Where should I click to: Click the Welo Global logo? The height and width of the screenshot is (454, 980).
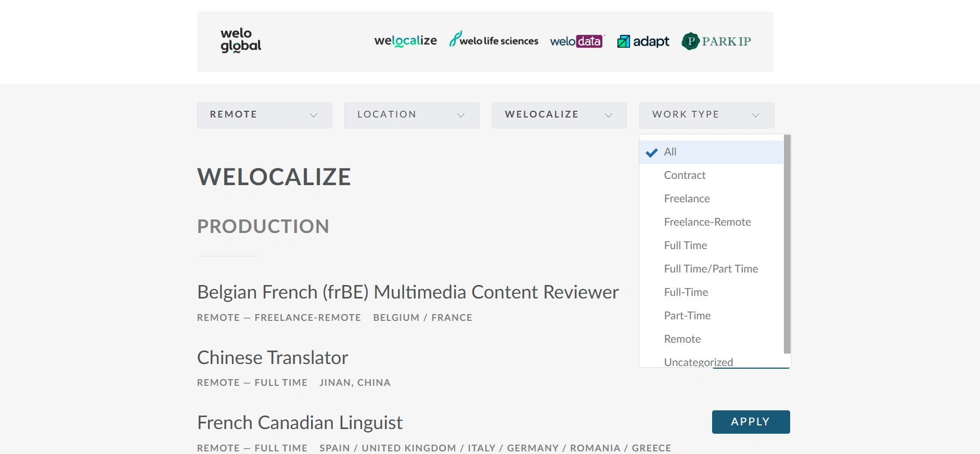(x=241, y=41)
